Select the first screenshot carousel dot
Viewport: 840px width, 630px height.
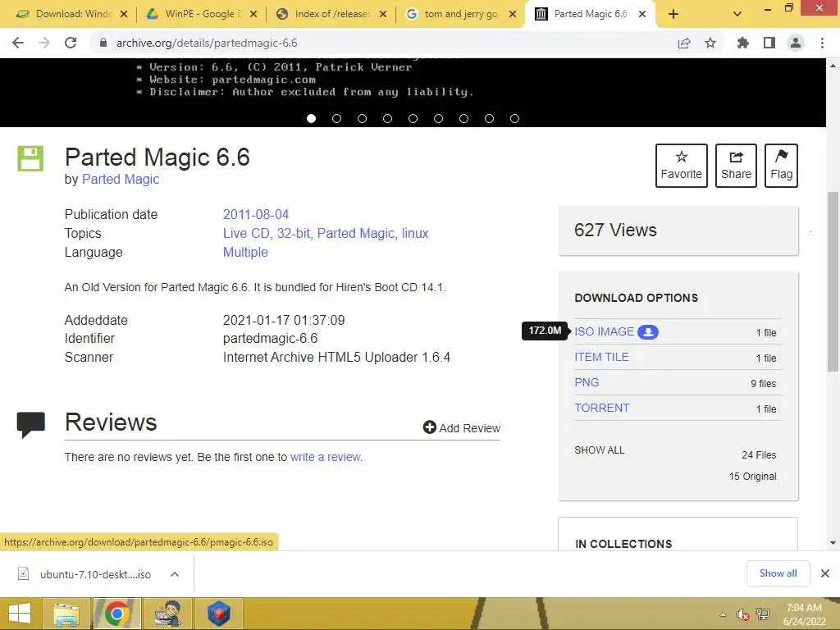[311, 118]
